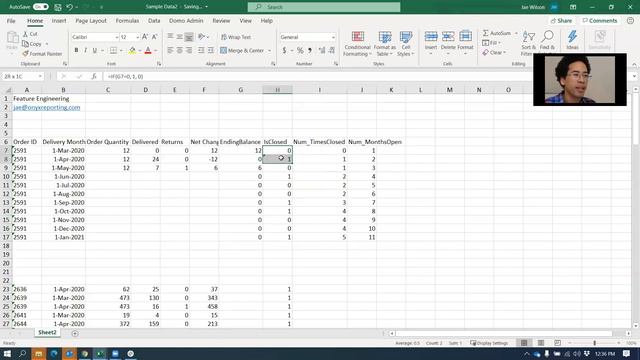
Task: Apply comma style
Action: pyautogui.click(x=310, y=50)
